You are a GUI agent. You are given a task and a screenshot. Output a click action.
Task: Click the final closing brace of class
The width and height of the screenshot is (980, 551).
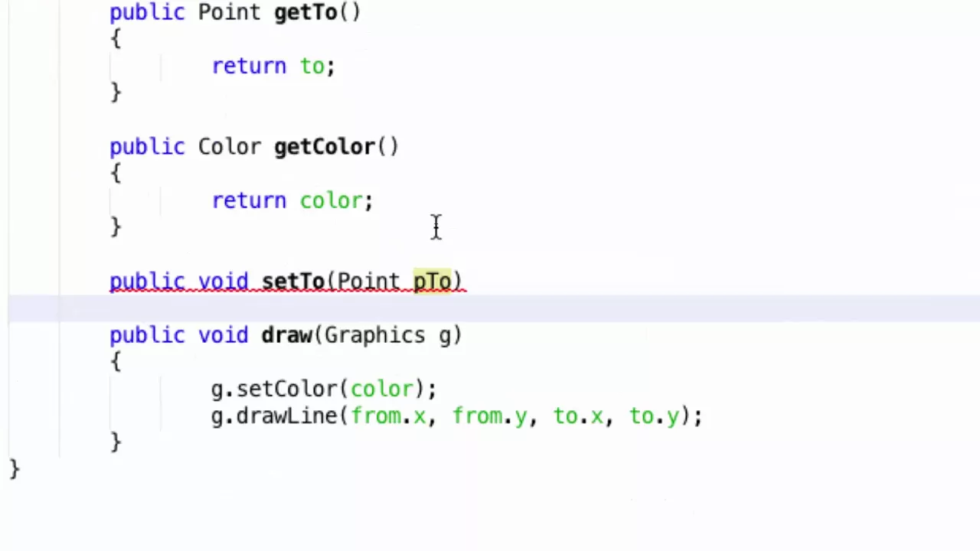[x=14, y=469]
